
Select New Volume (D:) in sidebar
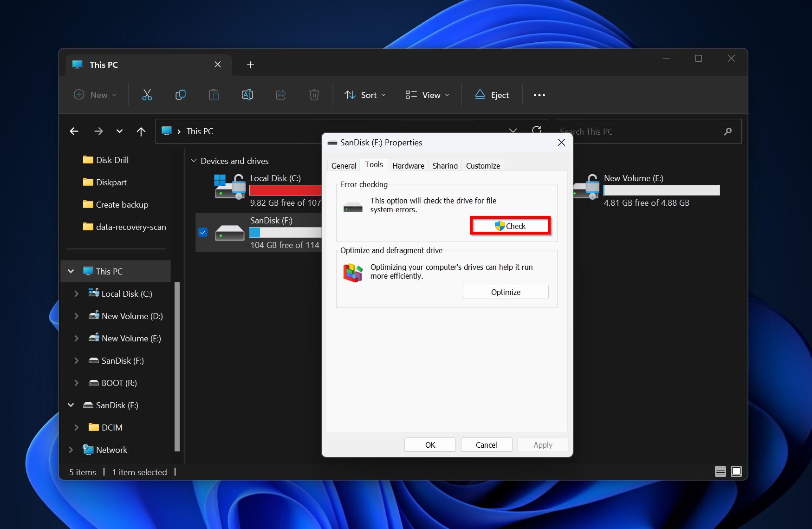pos(132,316)
